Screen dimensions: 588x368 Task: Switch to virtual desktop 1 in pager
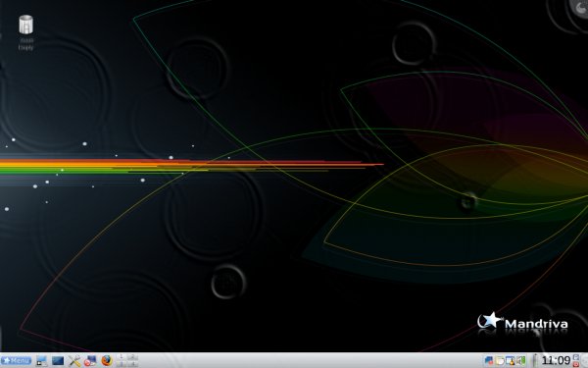pos(122,357)
